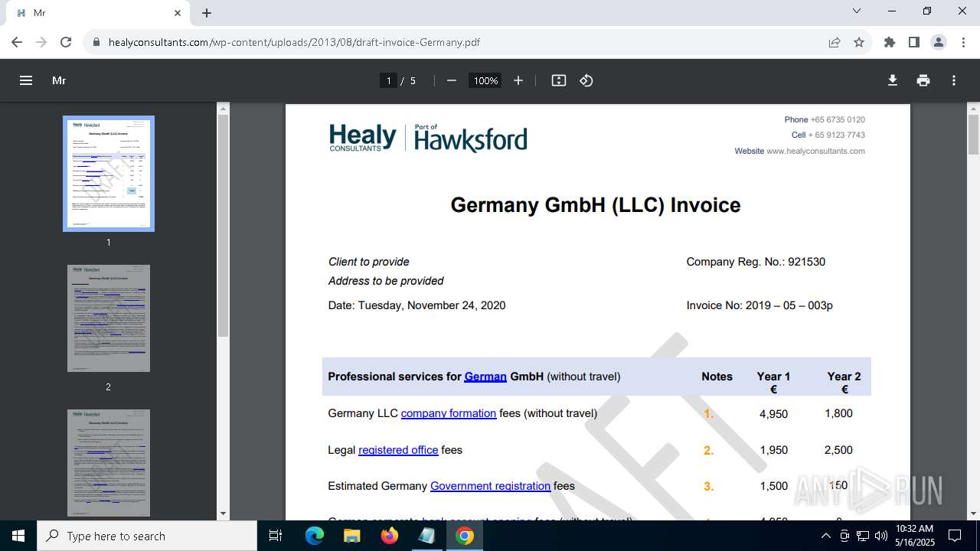Open the German hyperlink in table header
980x551 pixels.
point(485,377)
